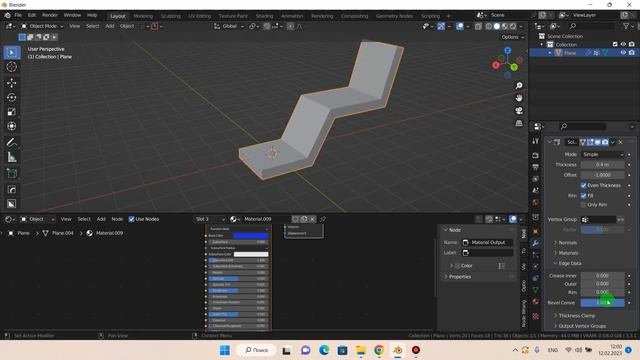Expand the Materials subpanel
The width and height of the screenshot is (640, 360).
tap(568, 253)
